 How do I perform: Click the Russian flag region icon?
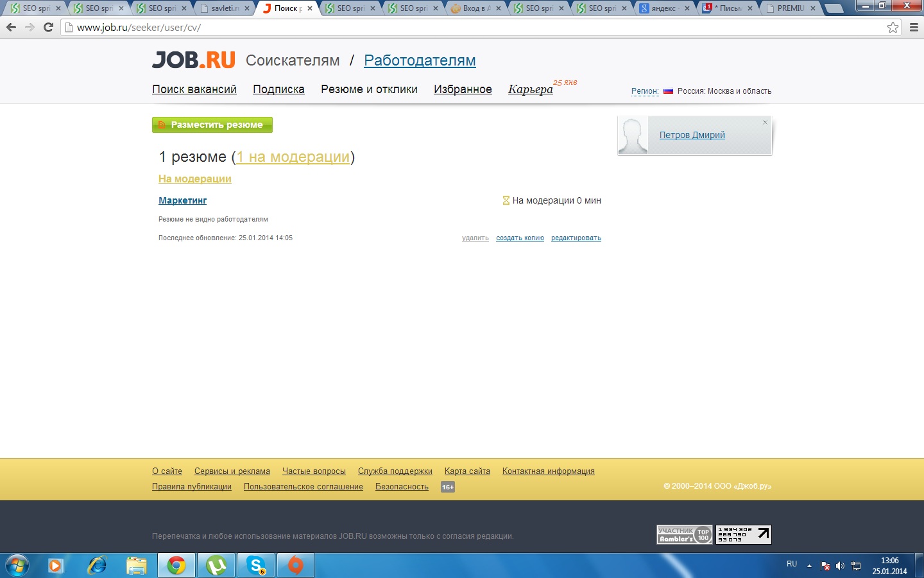[668, 91]
